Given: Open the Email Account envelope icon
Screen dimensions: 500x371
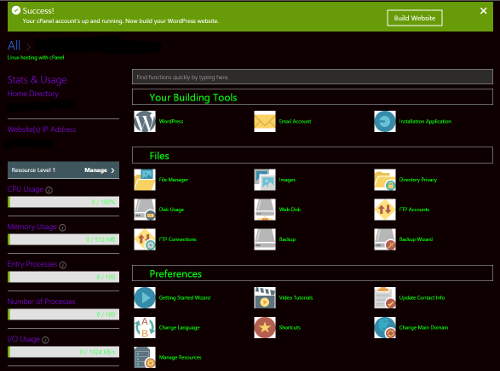Looking at the screenshot, I should 265,121.
